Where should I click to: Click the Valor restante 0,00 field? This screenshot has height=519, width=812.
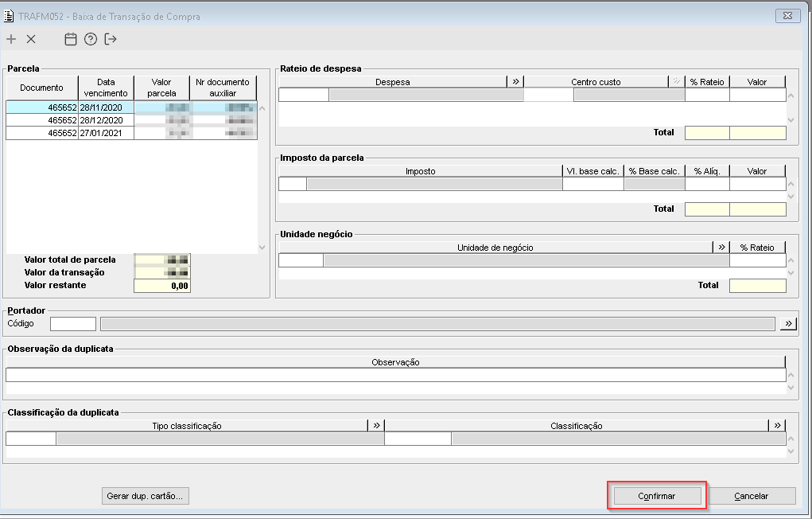point(162,286)
